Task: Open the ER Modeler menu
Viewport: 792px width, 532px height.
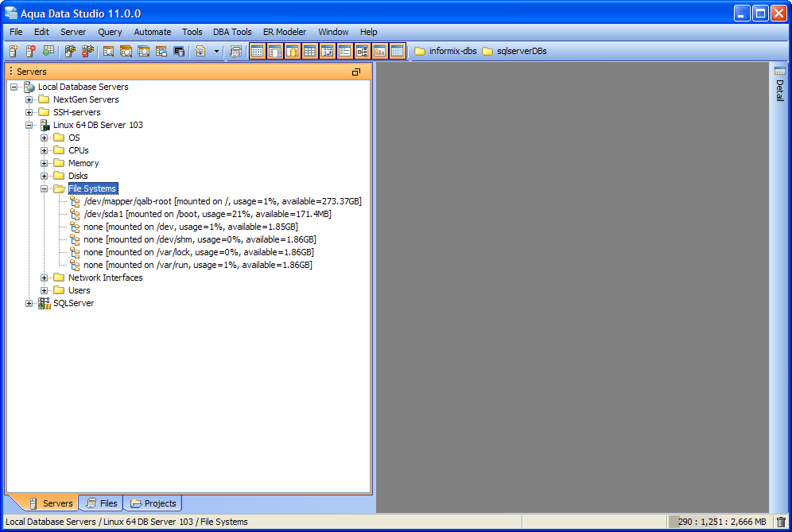Action: [285, 32]
